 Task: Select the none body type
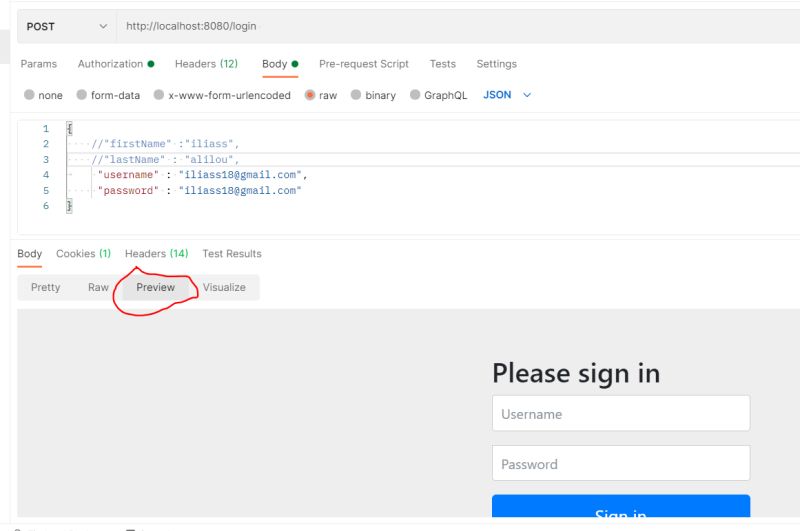pos(43,95)
